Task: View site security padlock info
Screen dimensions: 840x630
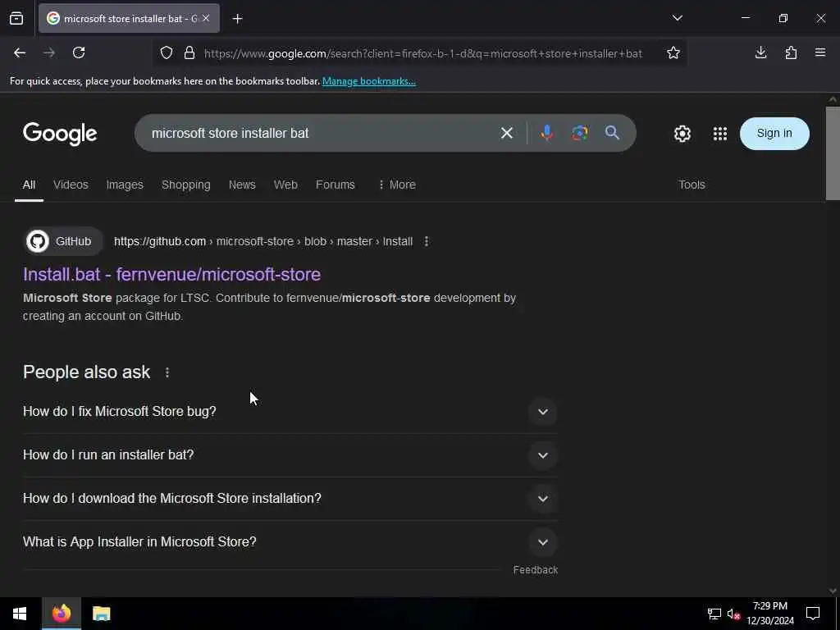Action: pos(189,53)
